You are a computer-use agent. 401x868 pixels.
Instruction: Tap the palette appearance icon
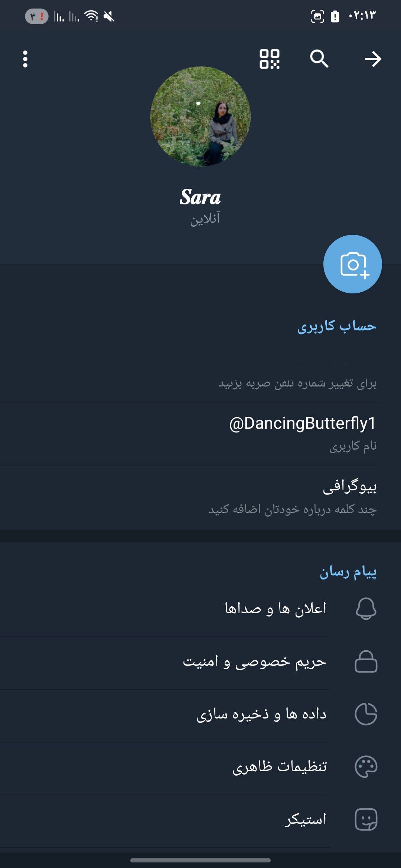[x=366, y=767]
